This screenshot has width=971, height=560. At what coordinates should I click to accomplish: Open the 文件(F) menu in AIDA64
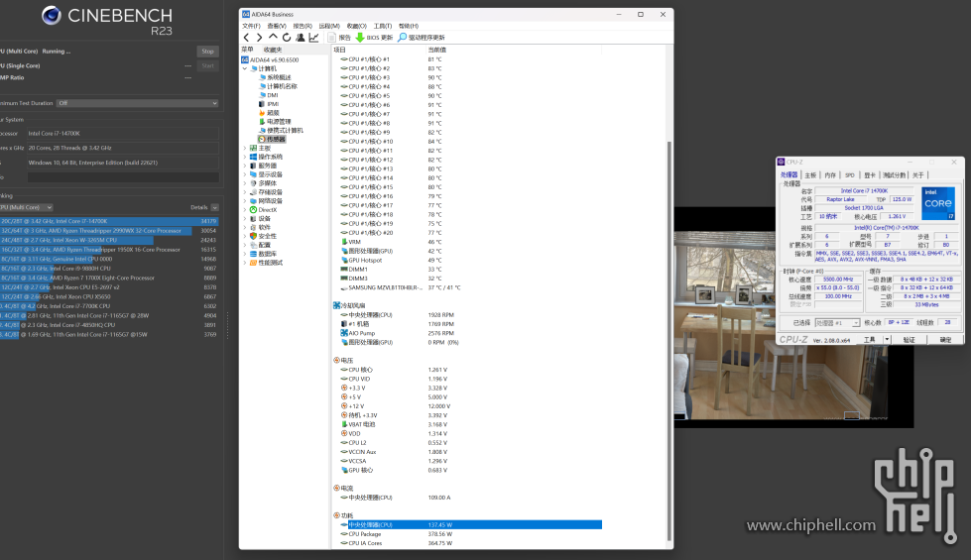pos(251,26)
